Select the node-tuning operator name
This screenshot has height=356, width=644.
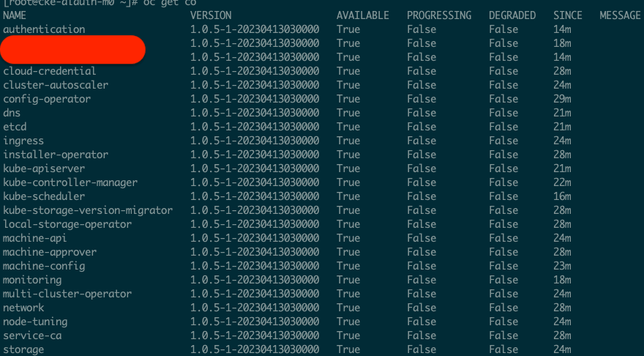[35, 322]
